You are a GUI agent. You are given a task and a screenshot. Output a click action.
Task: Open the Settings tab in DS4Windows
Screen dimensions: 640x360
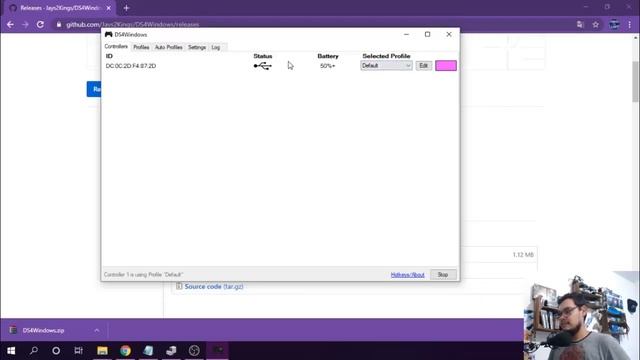coord(197,47)
